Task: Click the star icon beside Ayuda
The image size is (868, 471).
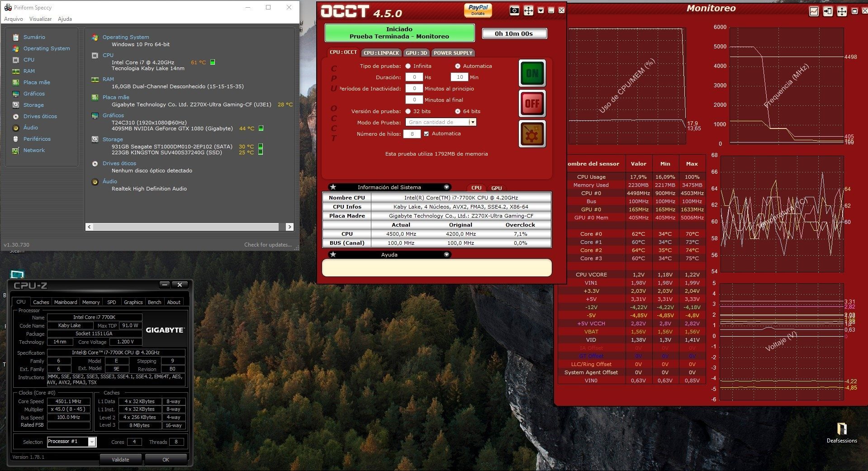Action: click(333, 255)
